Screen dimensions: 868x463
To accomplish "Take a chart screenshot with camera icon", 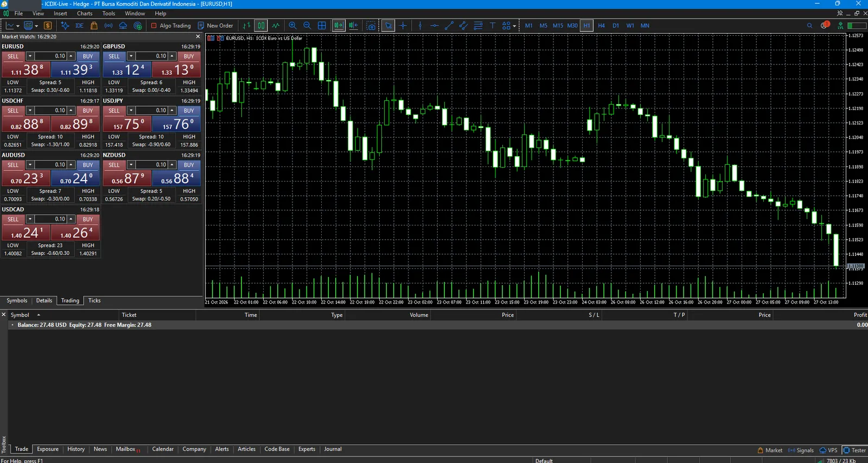I will (371, 25).
